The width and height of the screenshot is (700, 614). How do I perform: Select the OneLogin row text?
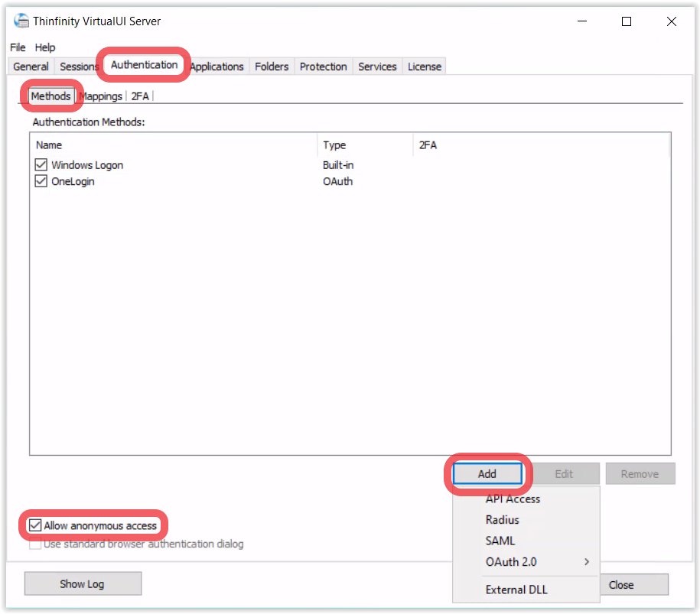pyautogui.click(x=73, y=182)
